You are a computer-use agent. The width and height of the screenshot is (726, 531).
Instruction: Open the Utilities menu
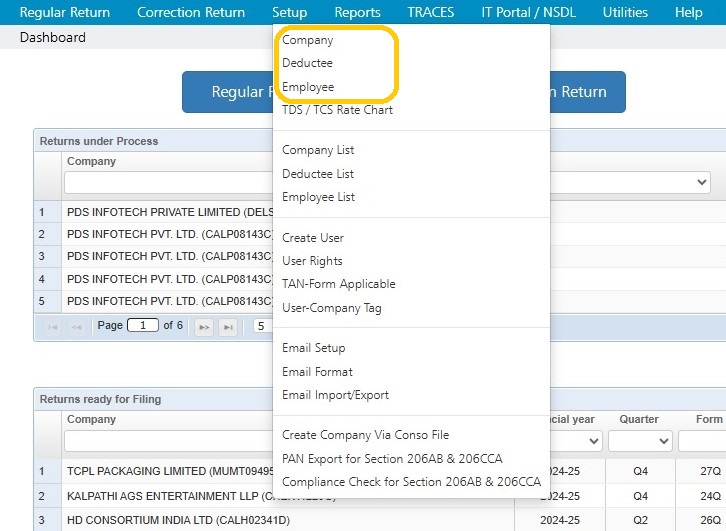pos(625,12)
